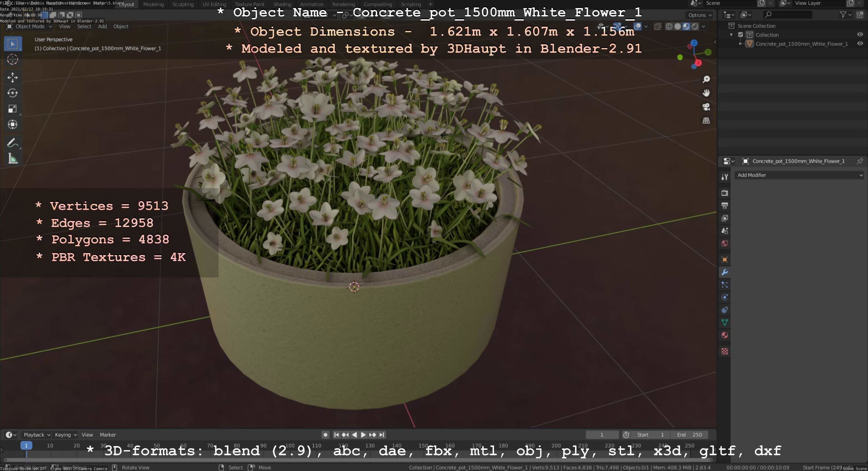This screenshot has width=868, height=471.
Task: Choose the Move tool
Action: [13, 77]
